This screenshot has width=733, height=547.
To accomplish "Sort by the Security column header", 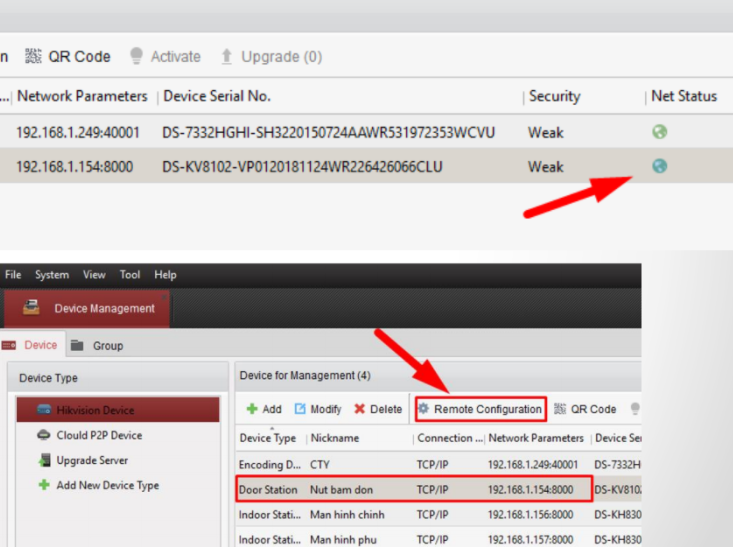I will 554,97.
